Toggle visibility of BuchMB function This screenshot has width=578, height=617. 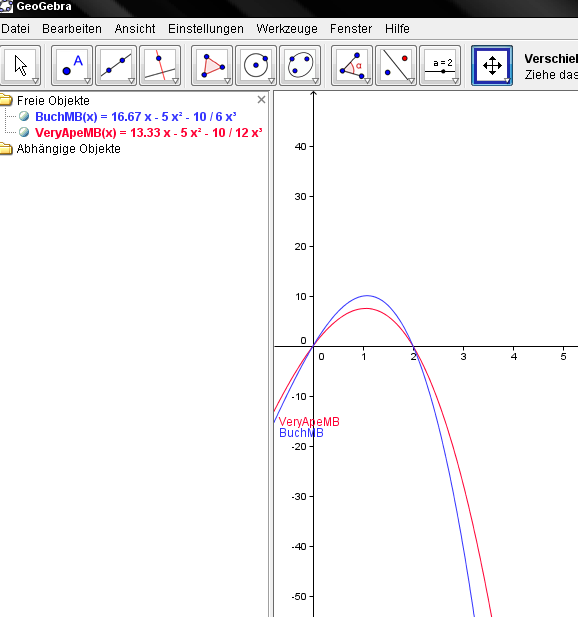click(x=24, y=116)
